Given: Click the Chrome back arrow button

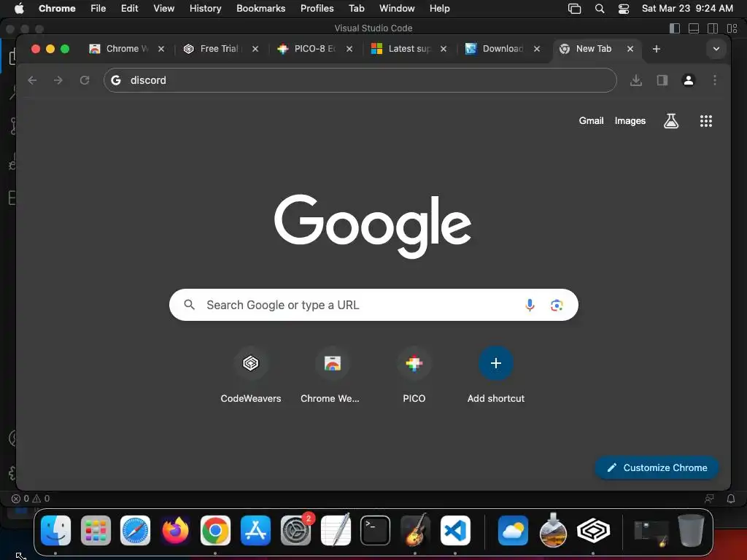Looking at the screenshot, I should (32, 80).
